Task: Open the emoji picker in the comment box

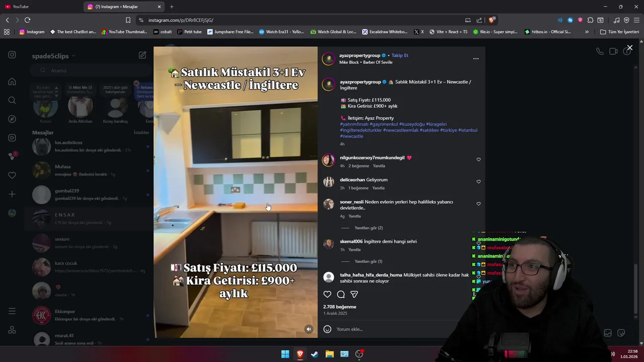Action: 328,329
